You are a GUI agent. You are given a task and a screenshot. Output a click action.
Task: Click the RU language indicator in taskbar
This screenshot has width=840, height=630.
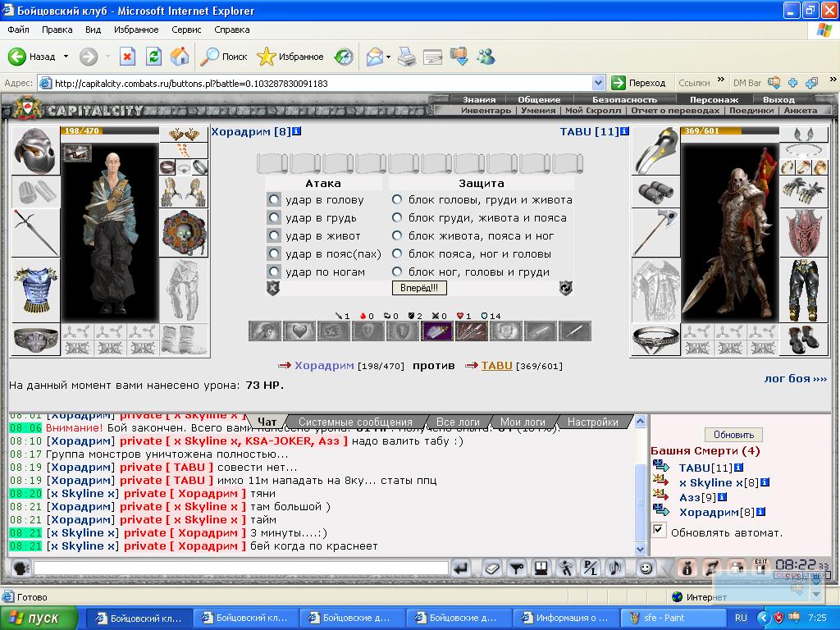click(x=741, y=618)
